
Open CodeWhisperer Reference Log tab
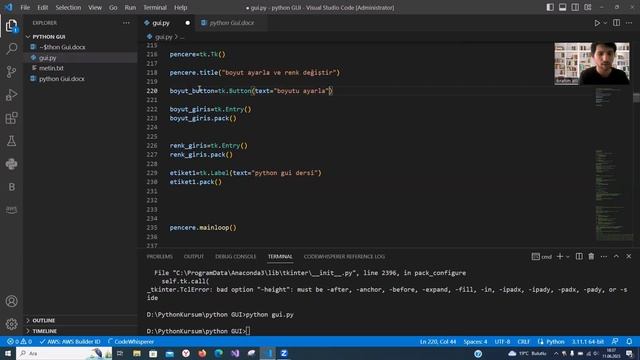[x=344, y=256]
